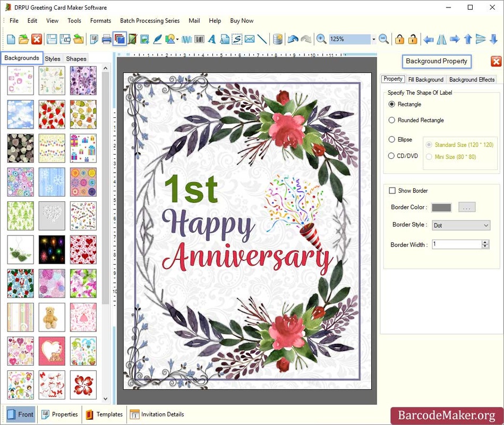Click the blue undo arrow icon
The image size is (504, 425).
(x=293, y=39)
